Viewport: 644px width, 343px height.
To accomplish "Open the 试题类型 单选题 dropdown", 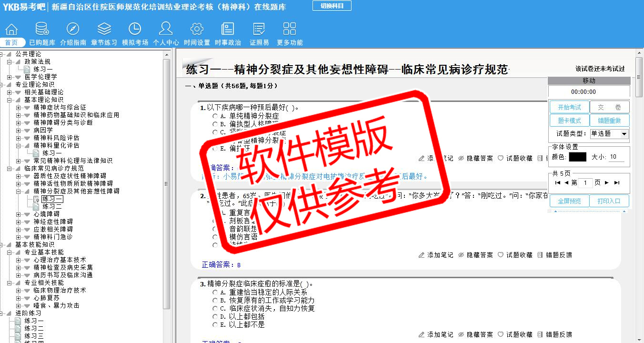I will pyautogui.click(x=609, y=134).
